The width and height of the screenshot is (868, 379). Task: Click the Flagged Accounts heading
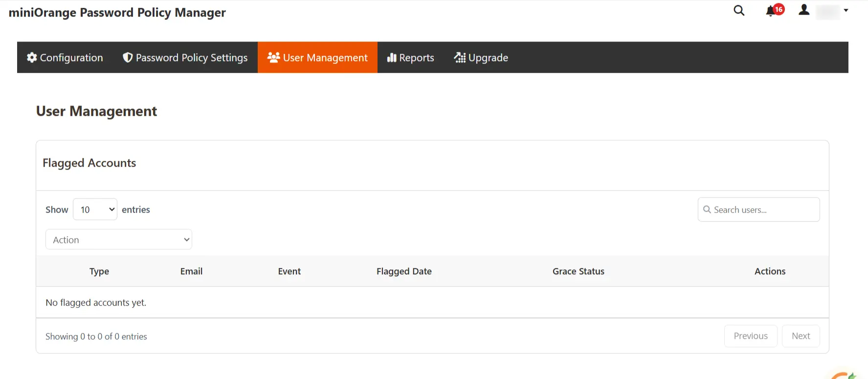click(89, 163)
